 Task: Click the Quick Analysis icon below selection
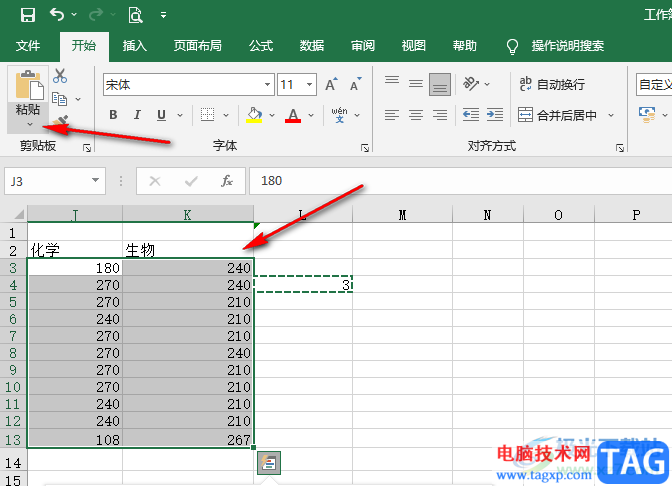269,463
